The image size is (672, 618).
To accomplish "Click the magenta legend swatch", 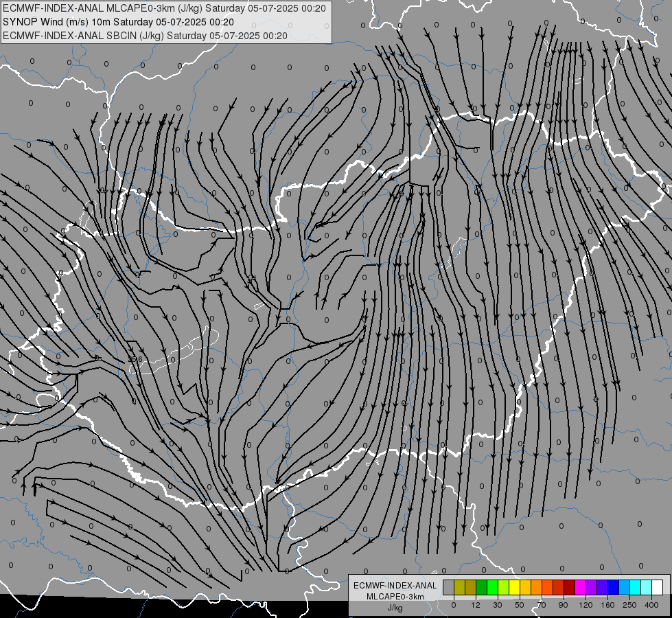I will point(580,587).
